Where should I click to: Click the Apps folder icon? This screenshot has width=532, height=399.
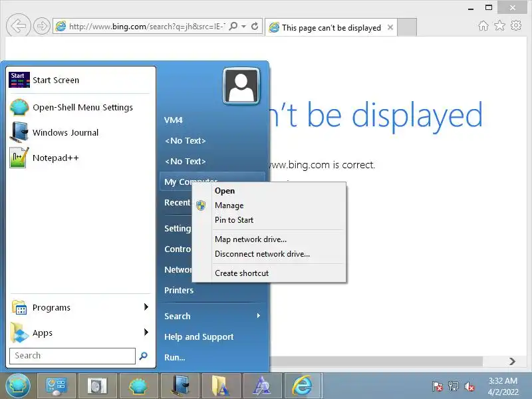[19, 332]
